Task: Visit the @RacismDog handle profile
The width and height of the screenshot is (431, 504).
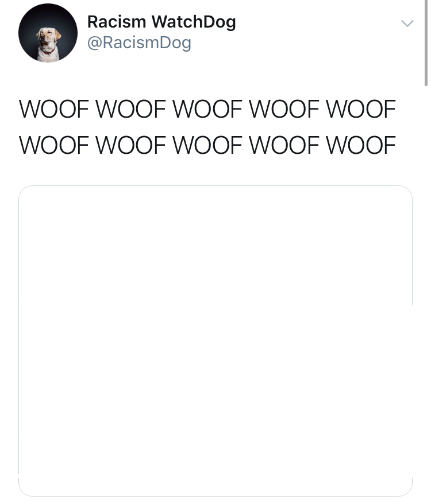Action: click(x=139, y=42)
